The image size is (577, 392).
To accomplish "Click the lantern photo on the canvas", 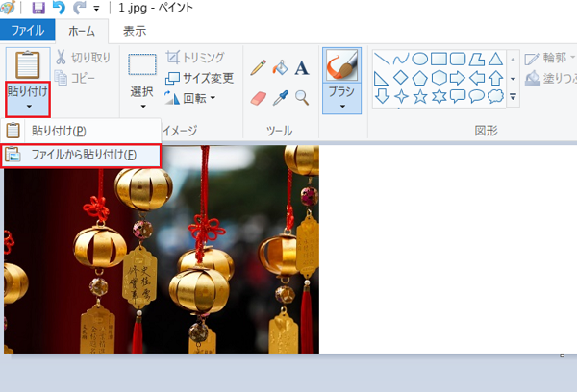I will point(162,249).
